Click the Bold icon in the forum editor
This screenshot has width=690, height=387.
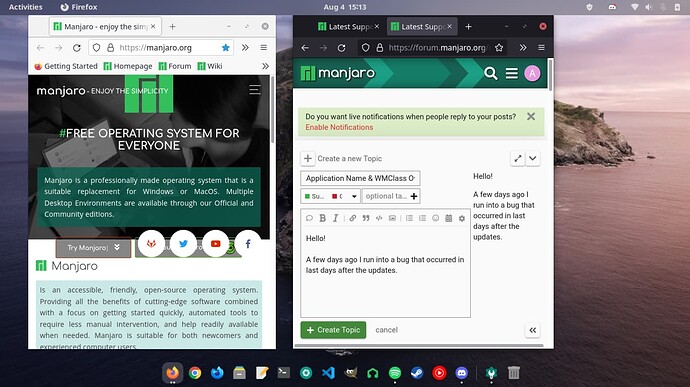tap(323, 218)
